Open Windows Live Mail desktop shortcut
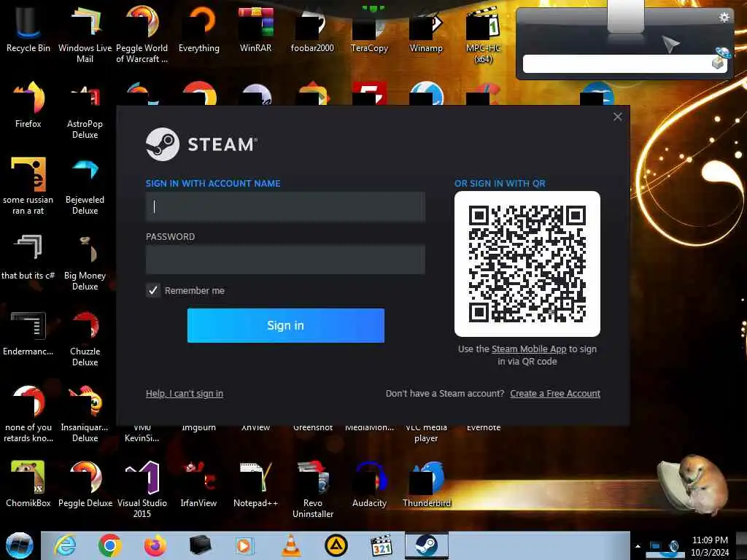The image size is (747, 560). 85,34
